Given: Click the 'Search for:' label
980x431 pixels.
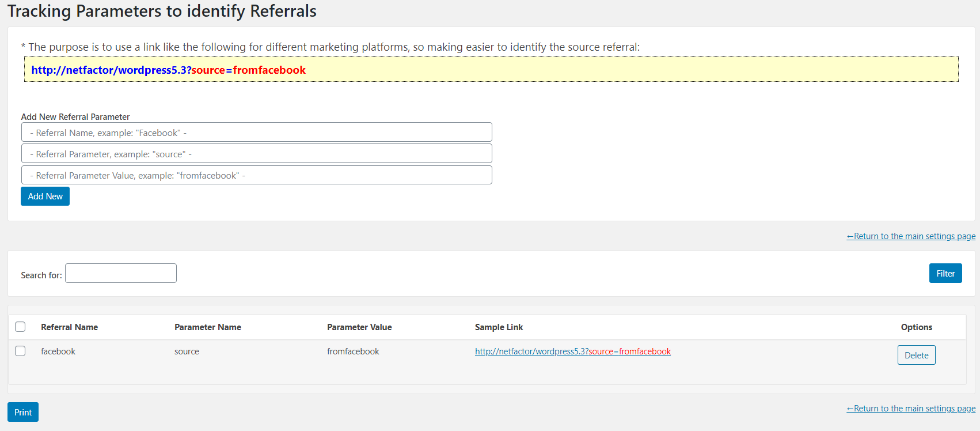Looking at the screenshot, I should pos(41,275).
